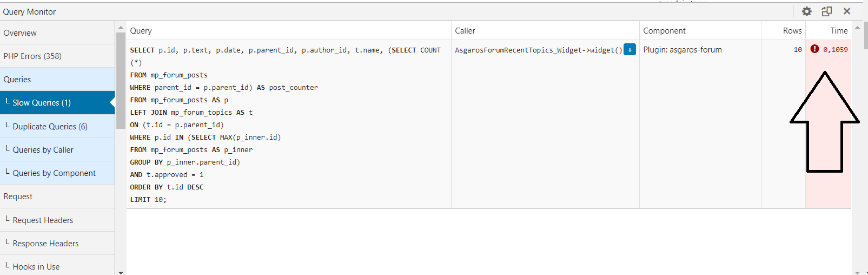
Task: View Response Headers section
Action: tap(45, 244)
